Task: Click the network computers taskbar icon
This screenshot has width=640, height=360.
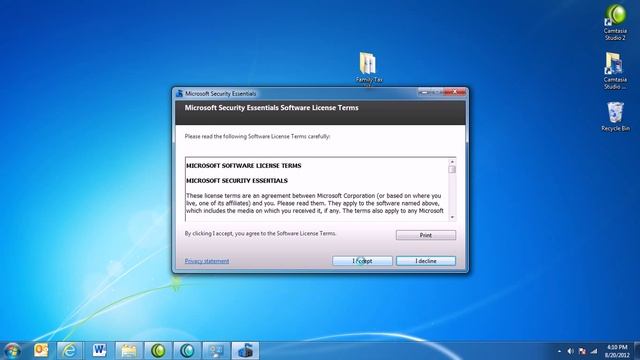Action: (216, 351)
